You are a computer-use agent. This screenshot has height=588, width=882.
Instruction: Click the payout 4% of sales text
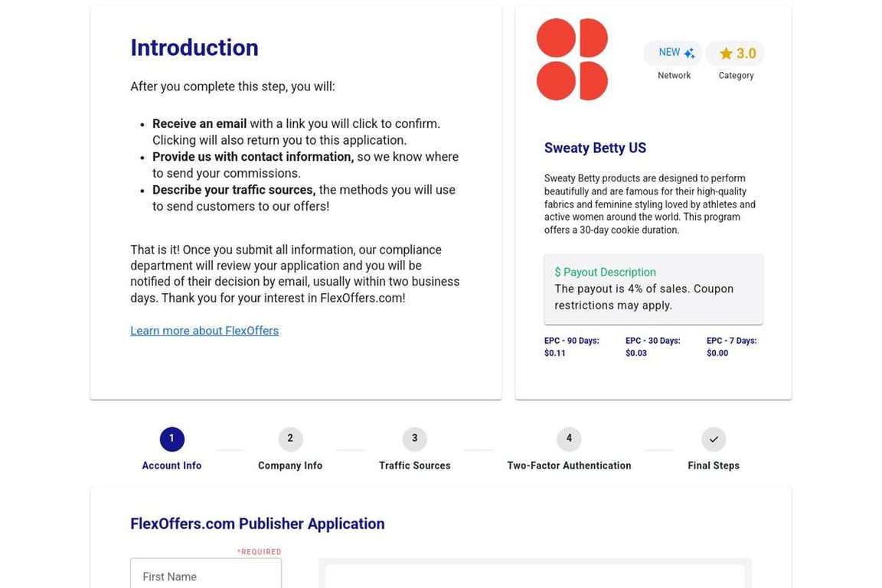coord(644,297)
